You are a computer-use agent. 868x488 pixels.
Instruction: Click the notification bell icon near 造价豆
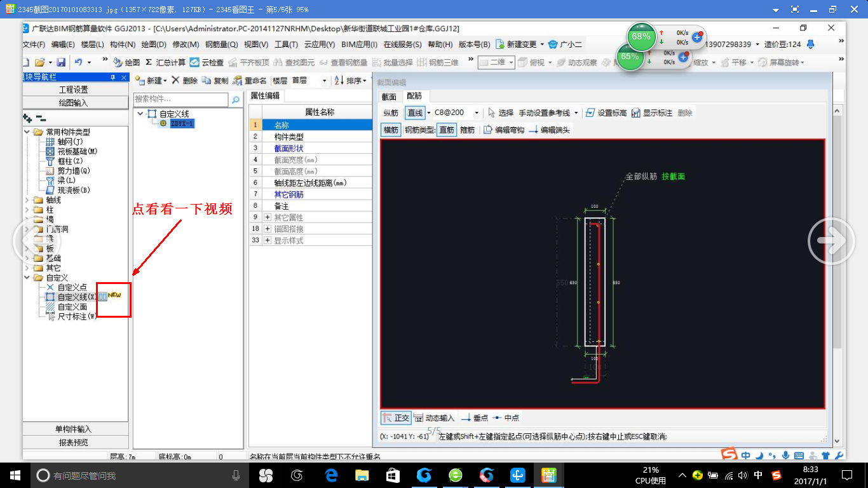point(810,44)
